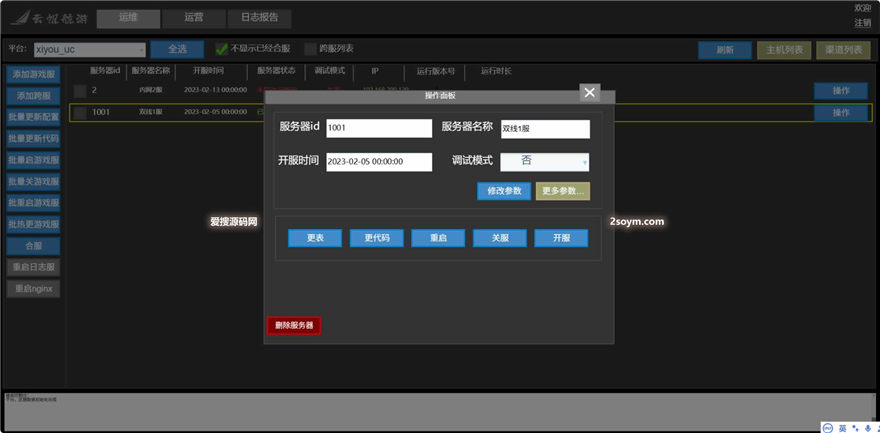The image size is (880, 433).
Task: Click the red 删除服务器 button
Action: pyautogui.click(x=294, y=326)
